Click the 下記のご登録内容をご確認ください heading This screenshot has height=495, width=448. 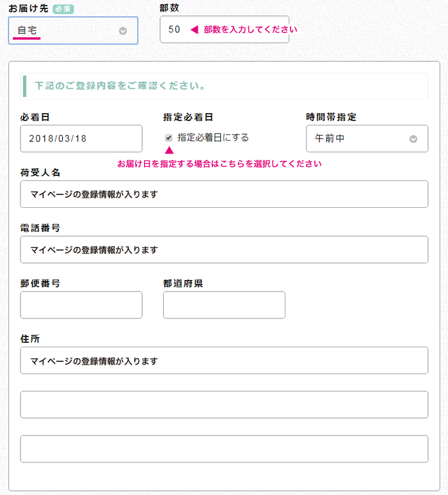(x=120, y=86)
